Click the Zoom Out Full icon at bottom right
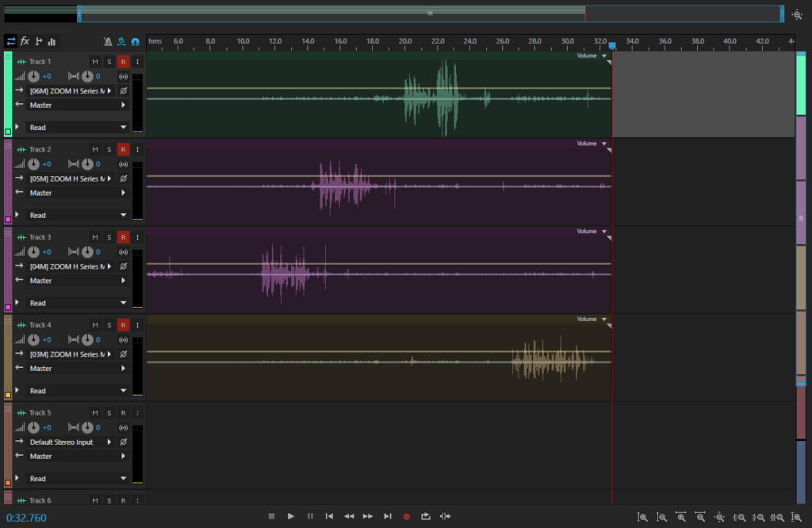Image resolution: width=812 pixels, height=528 pixels. pos(719,517)
